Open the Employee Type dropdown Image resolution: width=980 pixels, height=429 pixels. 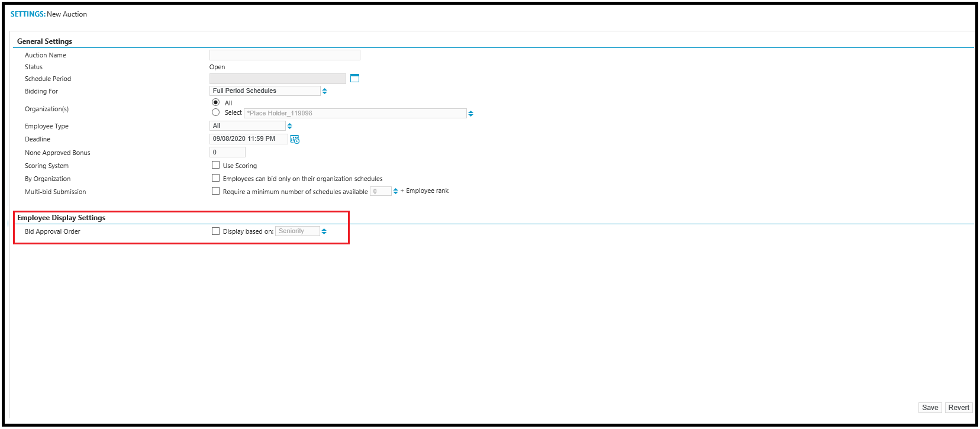tap(289, 126)
